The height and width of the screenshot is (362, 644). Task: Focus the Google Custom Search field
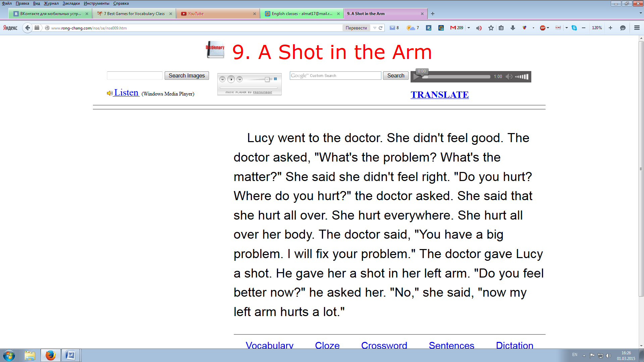[335, 75]
